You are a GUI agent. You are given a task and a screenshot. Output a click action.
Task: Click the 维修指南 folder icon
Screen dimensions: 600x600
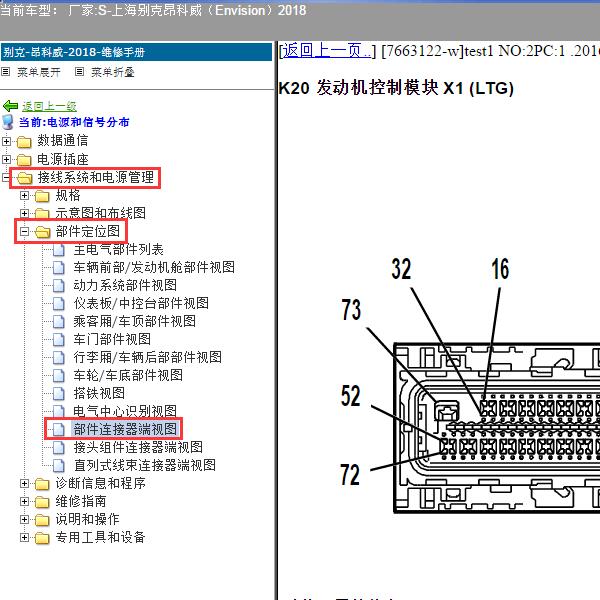point(42,502)
